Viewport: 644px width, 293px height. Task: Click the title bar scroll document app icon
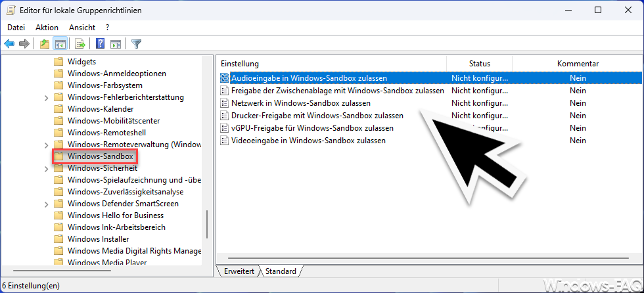[x=11, y=11]
